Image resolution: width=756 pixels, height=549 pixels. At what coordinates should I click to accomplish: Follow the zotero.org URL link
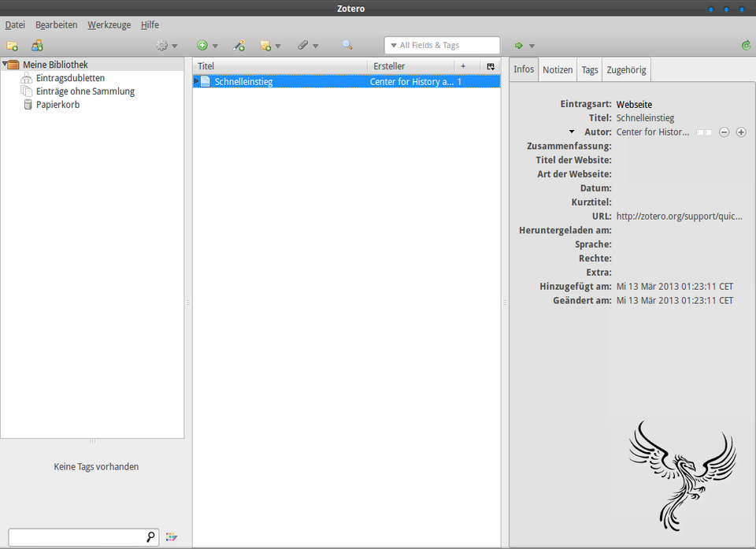[x=679, y=216]
